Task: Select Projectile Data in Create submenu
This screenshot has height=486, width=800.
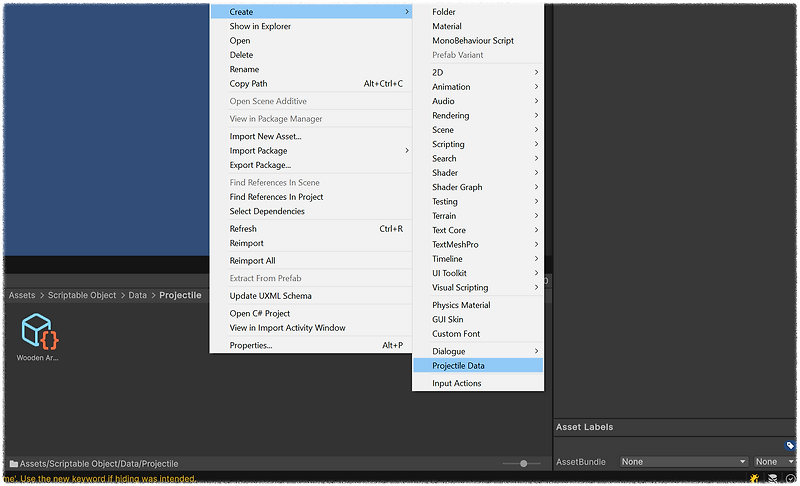Action: [478, 365]
